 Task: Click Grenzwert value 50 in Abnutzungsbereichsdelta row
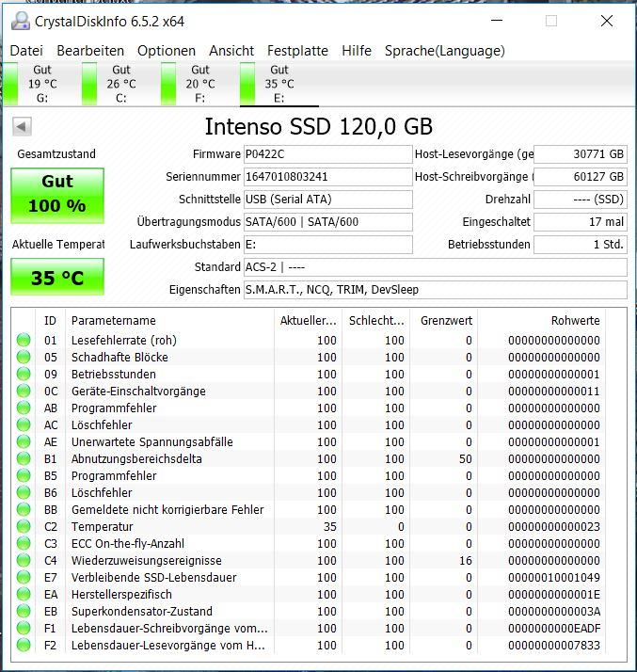465,459
